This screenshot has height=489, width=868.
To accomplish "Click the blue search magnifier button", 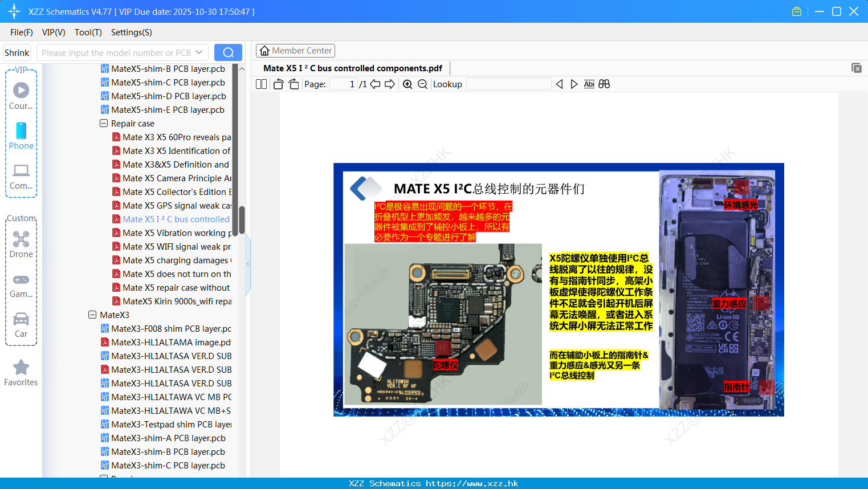I will 228,52.
